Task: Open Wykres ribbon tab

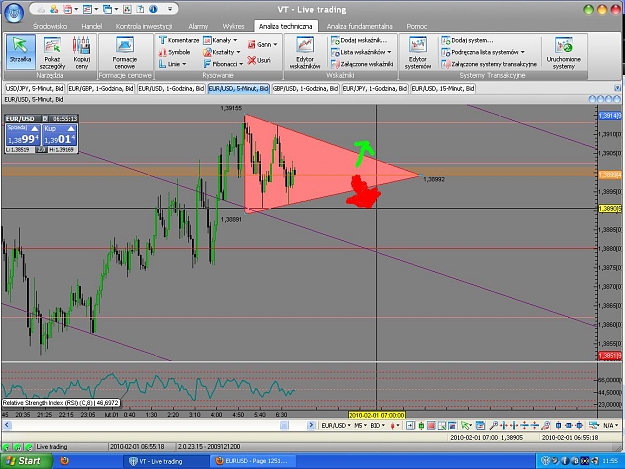Action: point(234,26)
